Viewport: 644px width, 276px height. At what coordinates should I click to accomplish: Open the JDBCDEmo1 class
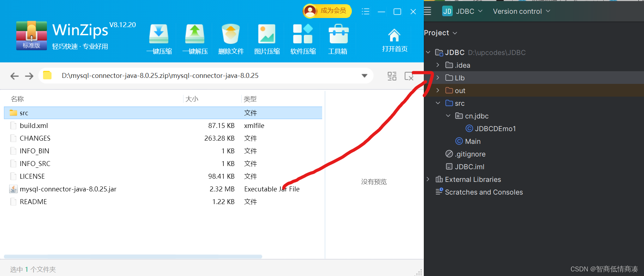[x=491, y=129]
